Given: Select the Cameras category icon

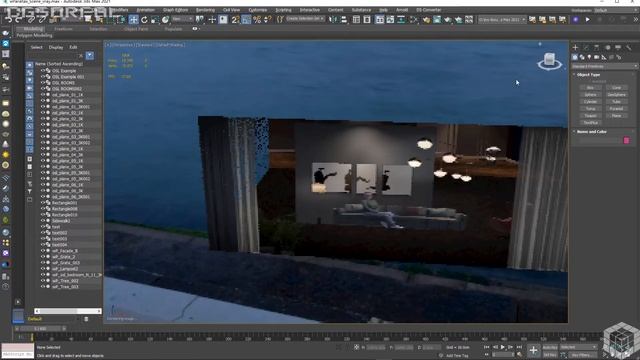Looking at the screenshot, I should coord(597,57).
